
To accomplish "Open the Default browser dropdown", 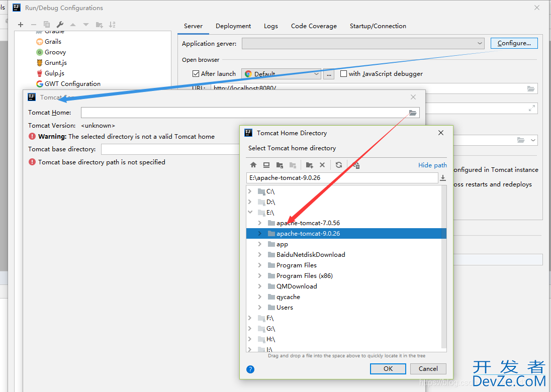I will point(281,74).
